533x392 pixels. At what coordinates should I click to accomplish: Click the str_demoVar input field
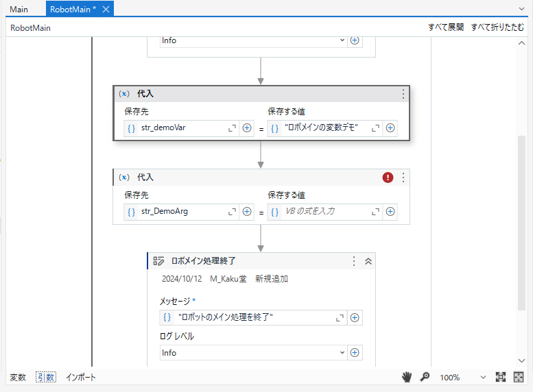pyautogui.click(x=182, y=127)
